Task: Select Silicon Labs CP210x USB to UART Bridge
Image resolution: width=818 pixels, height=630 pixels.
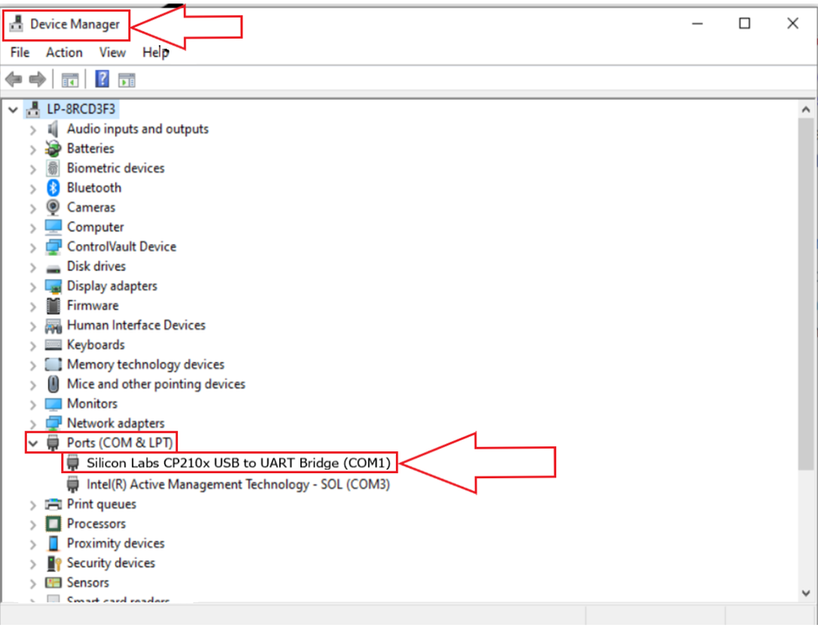Action: (239, 463)
